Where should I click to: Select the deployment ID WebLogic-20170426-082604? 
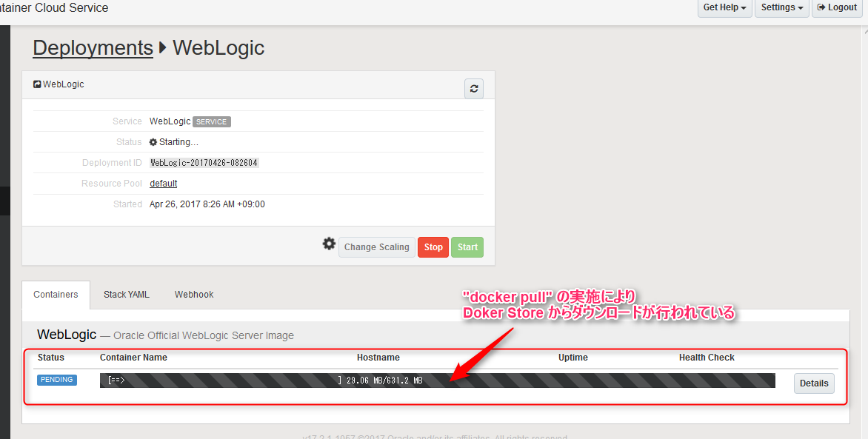[204, 163]
